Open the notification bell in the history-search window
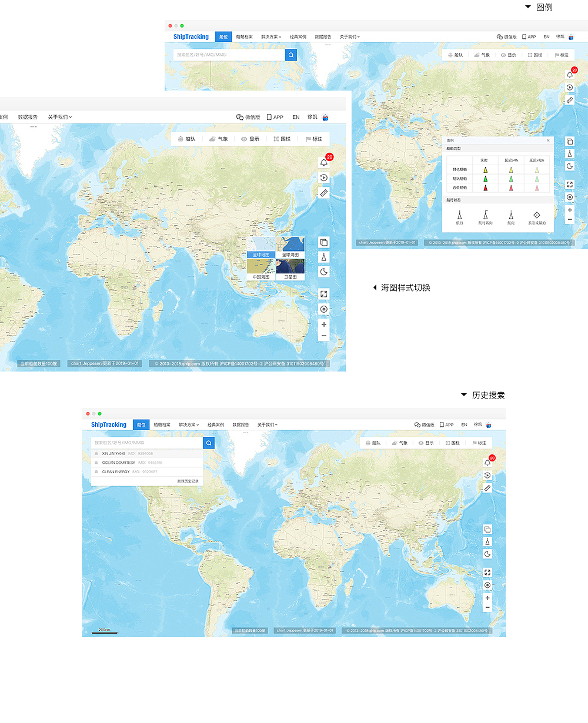The image size is (588, 723). tap(487, 463)
